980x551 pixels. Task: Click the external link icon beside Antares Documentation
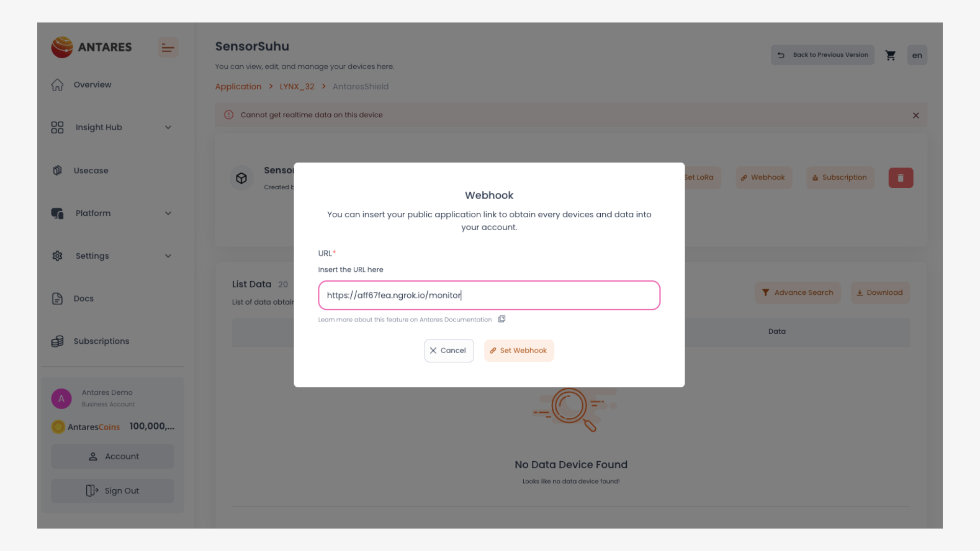pyautogui.click(x=502, y=319)
